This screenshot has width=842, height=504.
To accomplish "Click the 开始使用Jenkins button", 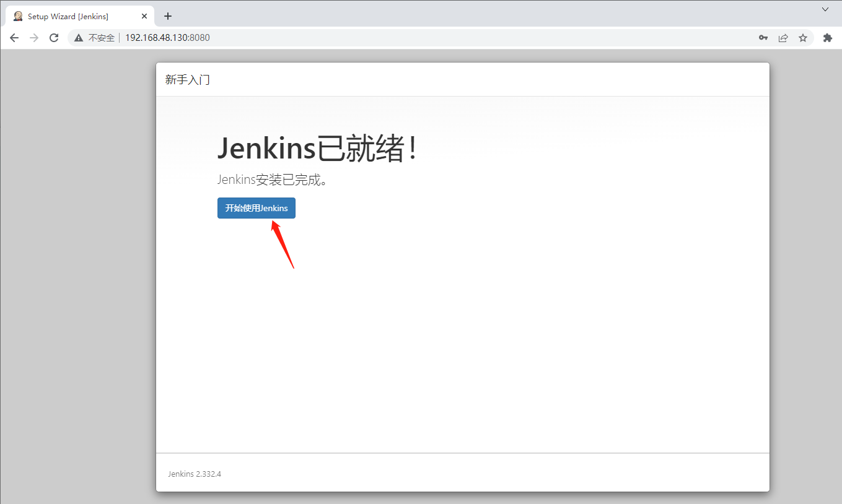I will (x=257, y=208).
